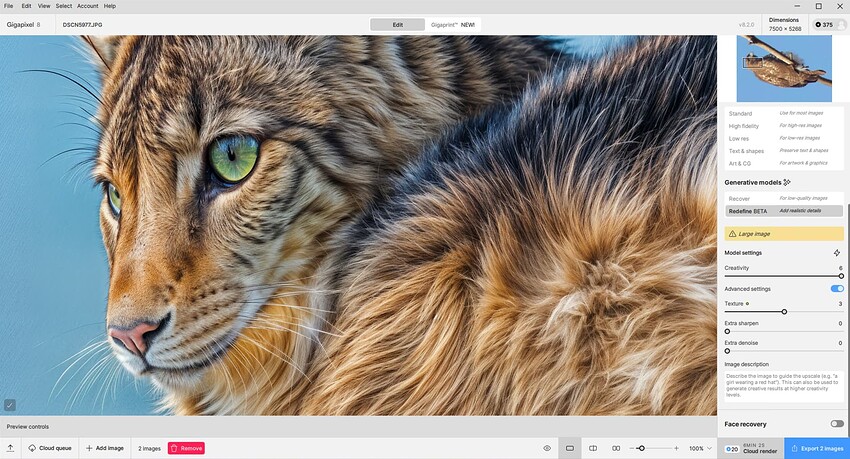The width and height of the screenshot is (850, 459).
Task: Switch to single view layout
Action: [x=570, y=448]
